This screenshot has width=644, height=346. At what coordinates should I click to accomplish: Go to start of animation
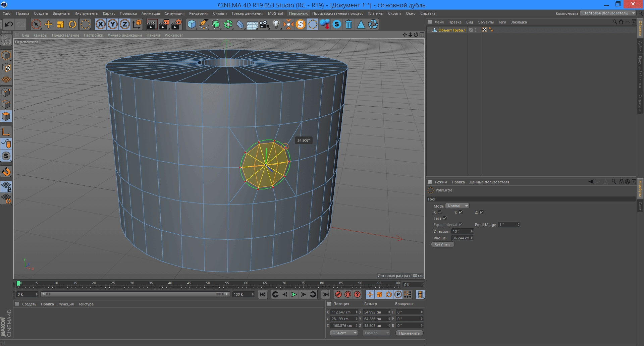pos(263,294)
